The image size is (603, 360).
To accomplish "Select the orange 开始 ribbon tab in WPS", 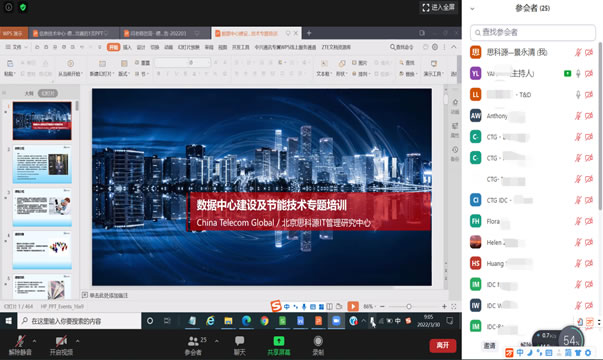I will pyautogui.click(x=113, y=47).
